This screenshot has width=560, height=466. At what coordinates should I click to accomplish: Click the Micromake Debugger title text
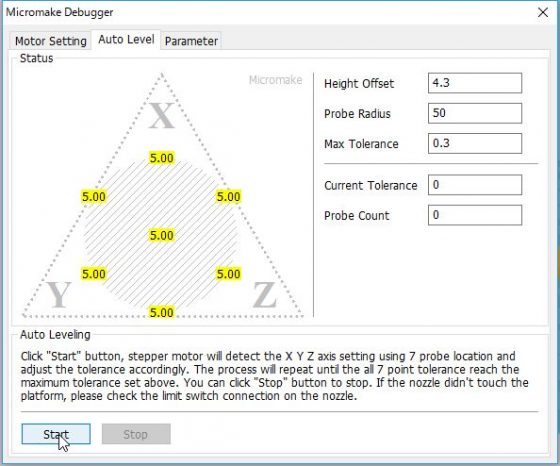(60, 12)
